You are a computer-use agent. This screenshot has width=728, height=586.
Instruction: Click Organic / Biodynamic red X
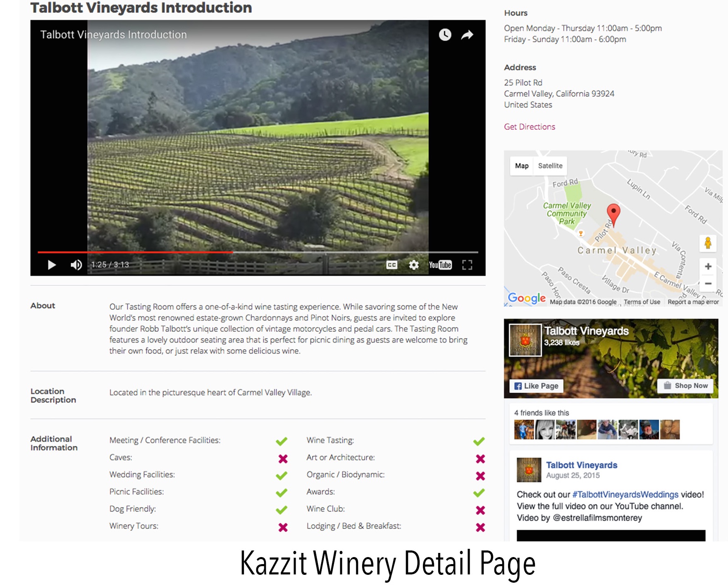[480, 476]
